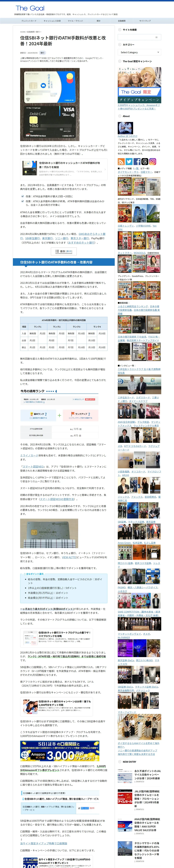
Task: Open the 金融機関 menu
Action: 122,21
